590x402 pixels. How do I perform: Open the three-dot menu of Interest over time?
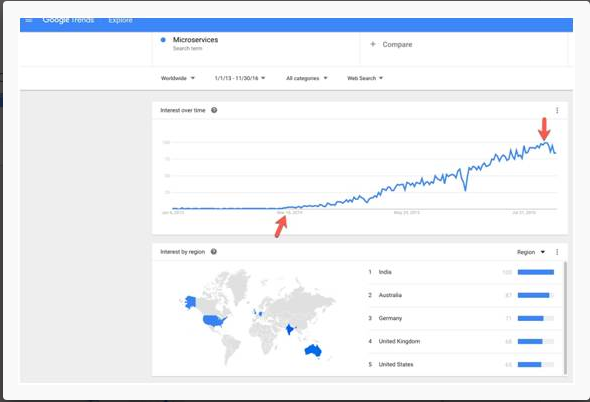[557, 110]
